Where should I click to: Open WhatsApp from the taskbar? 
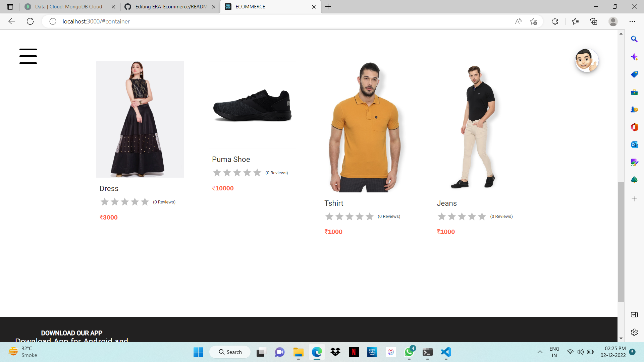tap(409, 352)
